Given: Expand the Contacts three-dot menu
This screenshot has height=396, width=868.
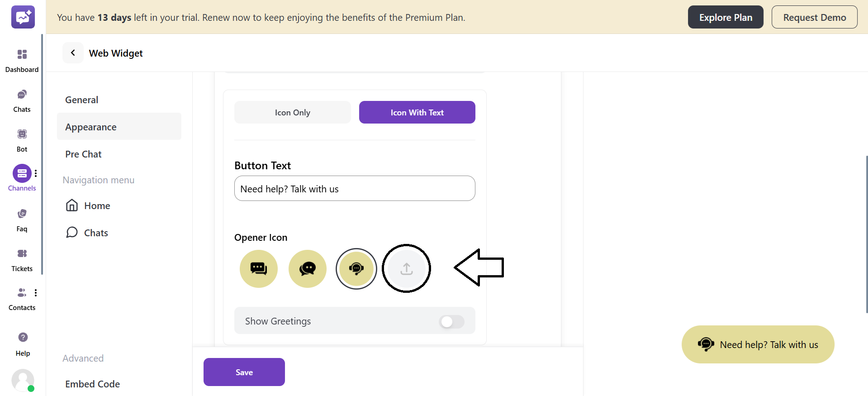Looking at the screenshot, I should click(36, 293).
